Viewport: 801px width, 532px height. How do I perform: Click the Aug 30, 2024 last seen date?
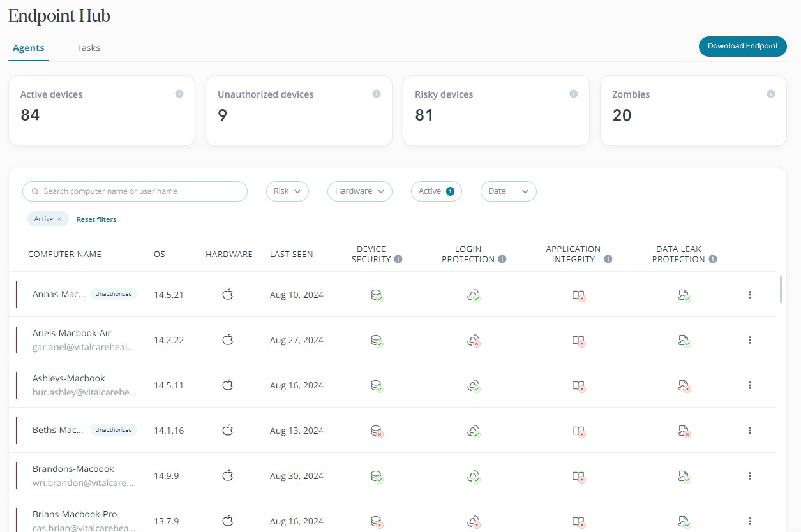pos(297,476)
